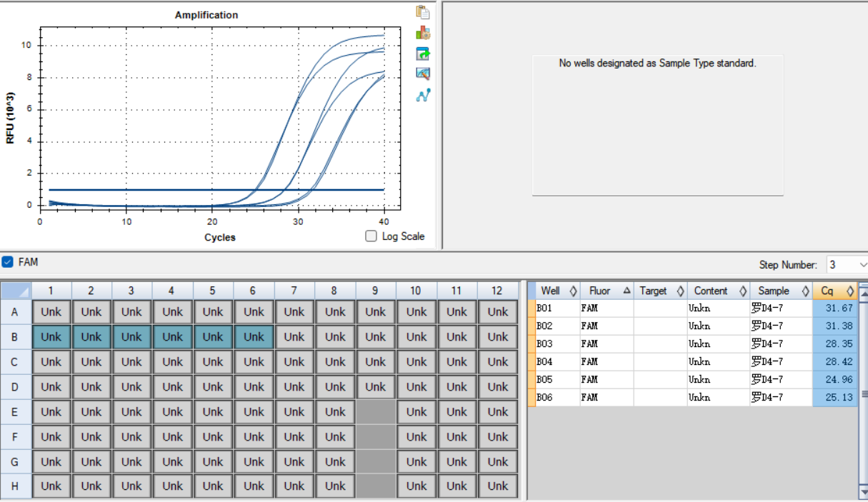Select plate row H header
Viewport: 868px width, 502px height.
(16, 486)
